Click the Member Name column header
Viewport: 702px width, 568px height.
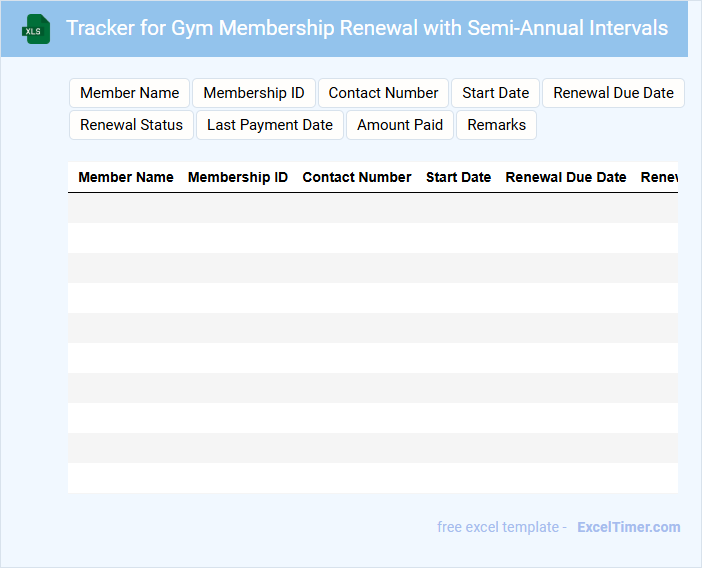pyautogui.click(x=126, y=177)
